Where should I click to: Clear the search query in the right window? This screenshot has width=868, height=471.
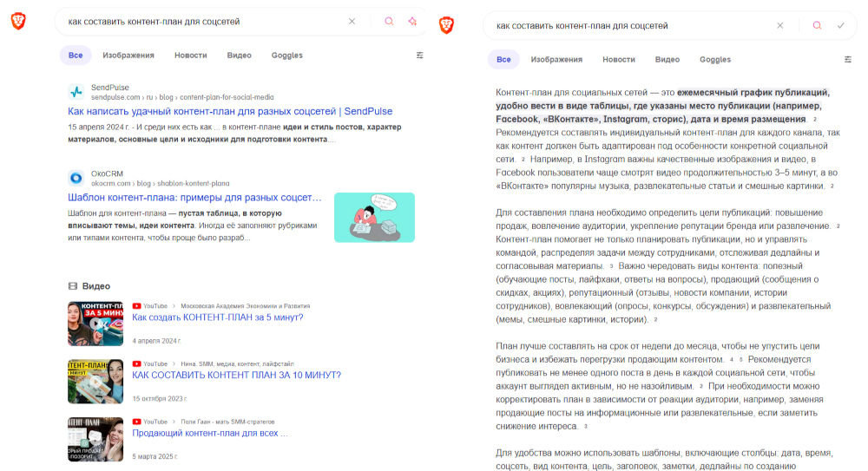click(x=780, y=25)
